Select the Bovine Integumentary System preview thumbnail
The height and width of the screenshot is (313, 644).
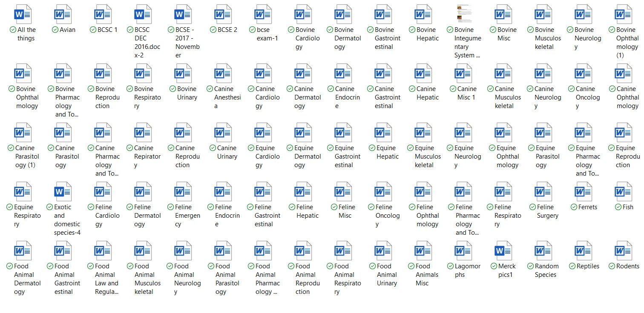click(464, 14)
